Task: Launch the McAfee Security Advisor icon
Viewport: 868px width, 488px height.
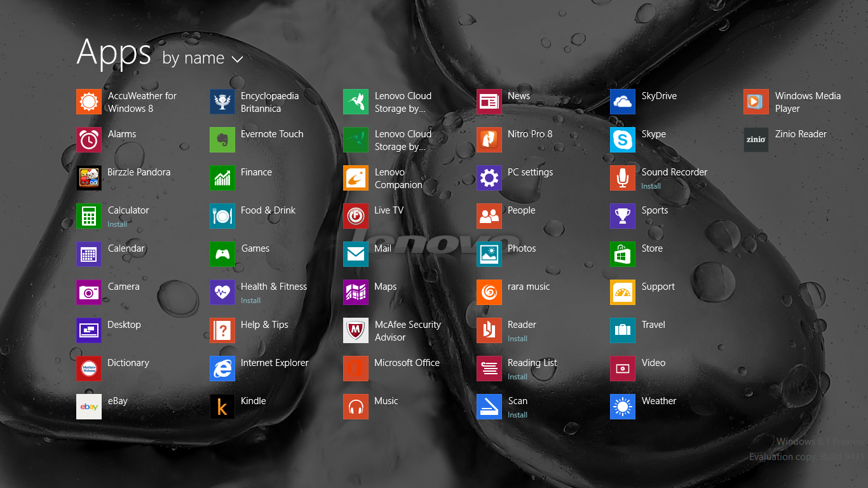Action: click(x=356, y=330)
